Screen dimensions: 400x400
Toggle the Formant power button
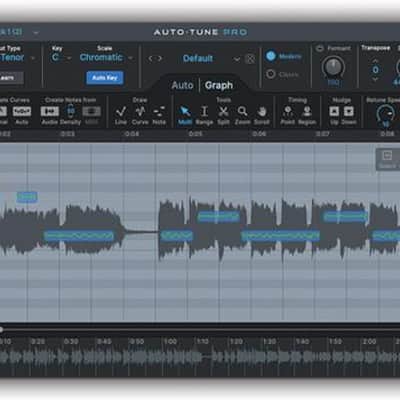point(320,49)
